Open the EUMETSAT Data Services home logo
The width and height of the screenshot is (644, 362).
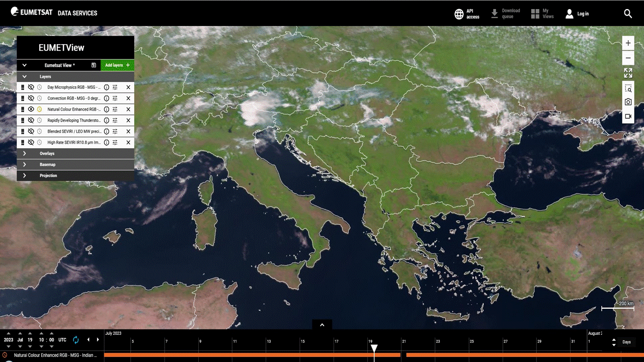(54, 13)
